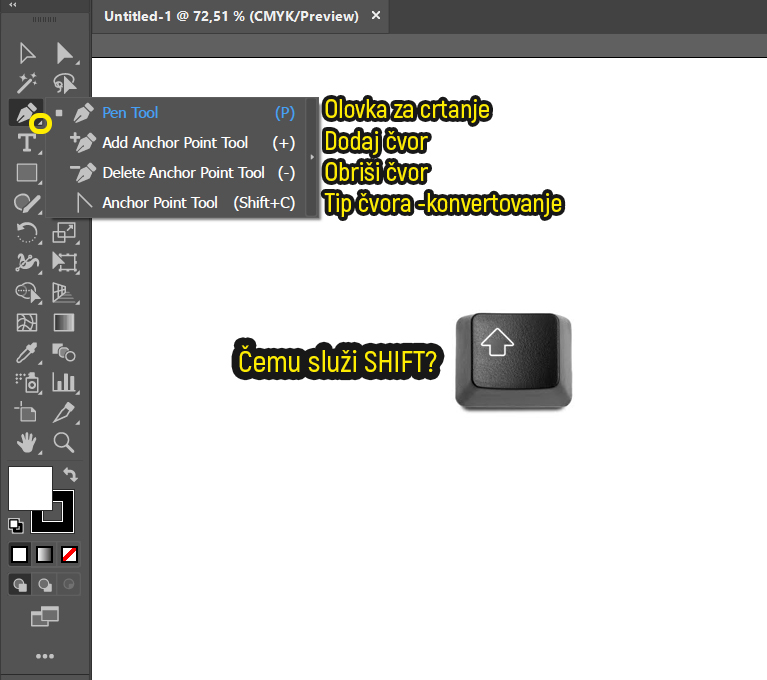The width and height of the screenshot is (767, 680).
Task: Click the label 'Obriši čvor'
Action: (376, 172)
